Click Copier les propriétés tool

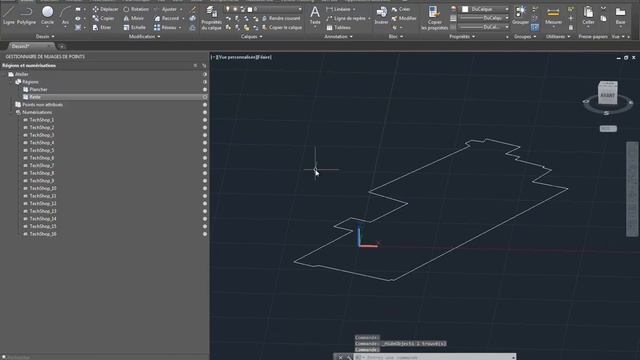pos(434,18)
